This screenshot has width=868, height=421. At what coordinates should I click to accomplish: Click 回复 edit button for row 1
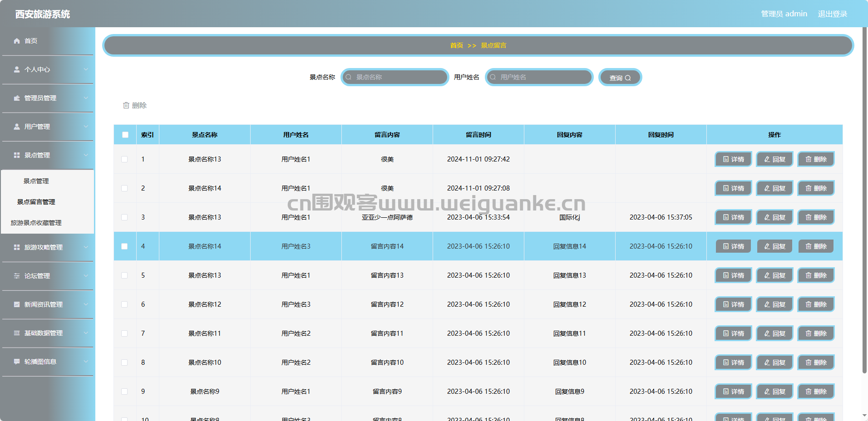point(774,159)
